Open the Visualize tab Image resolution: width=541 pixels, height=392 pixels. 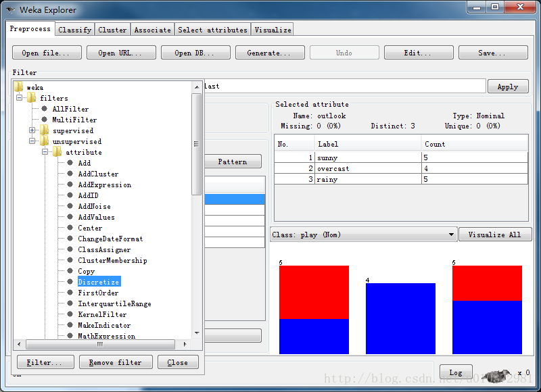point(273,30)
